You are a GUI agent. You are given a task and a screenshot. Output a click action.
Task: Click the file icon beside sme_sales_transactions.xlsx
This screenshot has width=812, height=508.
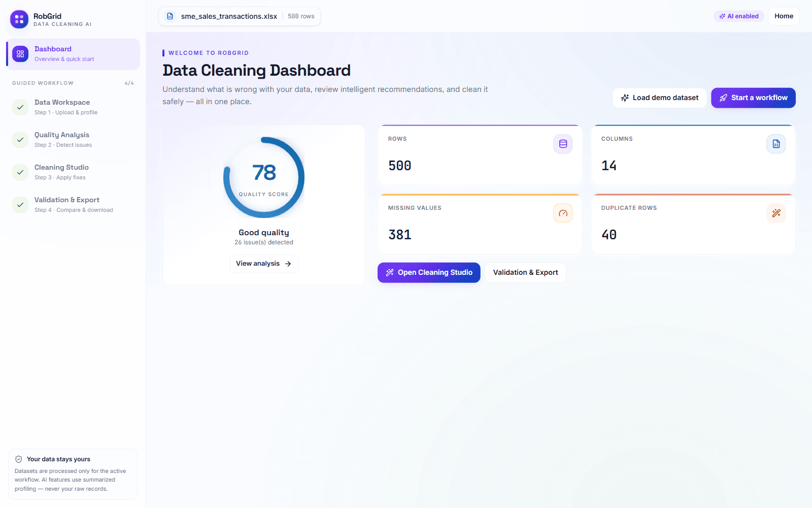click(x=170, y=16)
